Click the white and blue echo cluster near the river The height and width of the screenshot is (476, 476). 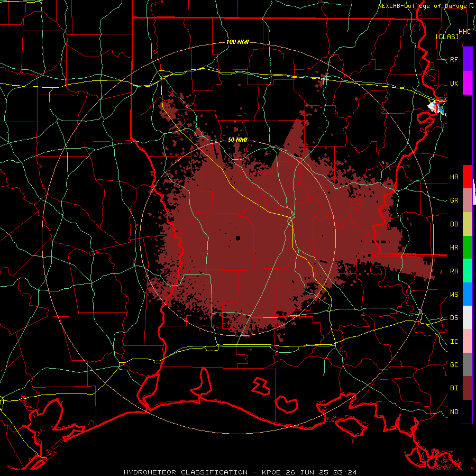click(x=436, y=108)
